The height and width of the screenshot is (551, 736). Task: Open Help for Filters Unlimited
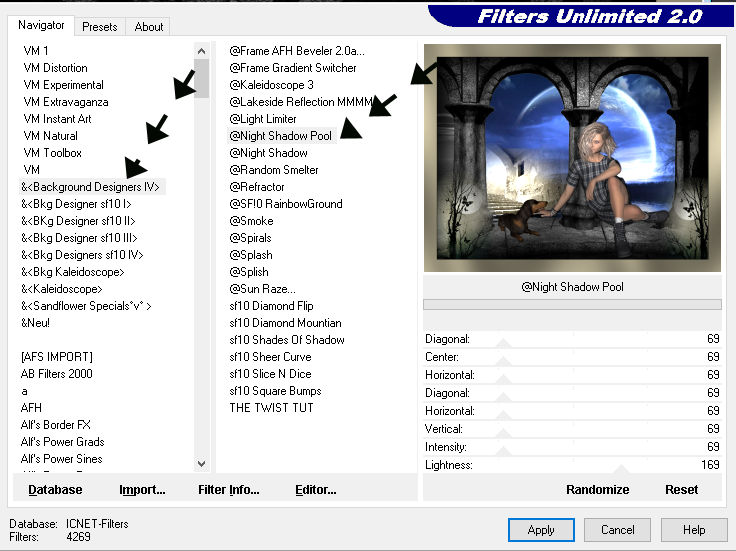tap(694, 530)
